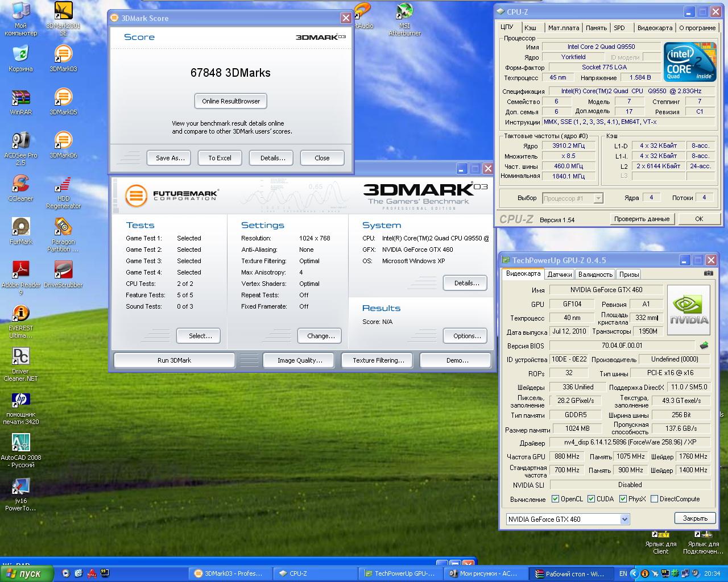Select the CCleaner desktop icon
The width and height of the screenshot is (728, 582).
coord(21,188)
